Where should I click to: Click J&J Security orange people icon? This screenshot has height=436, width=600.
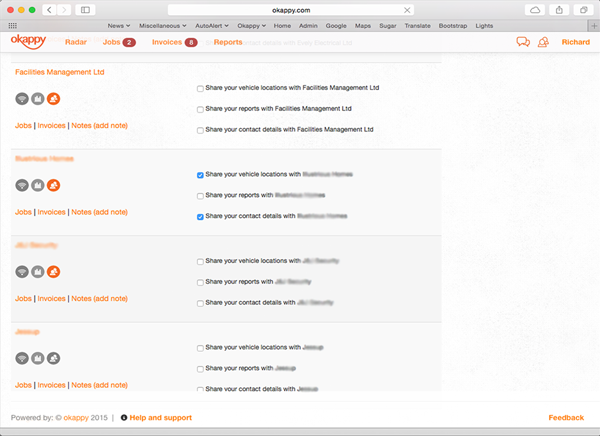54,272
